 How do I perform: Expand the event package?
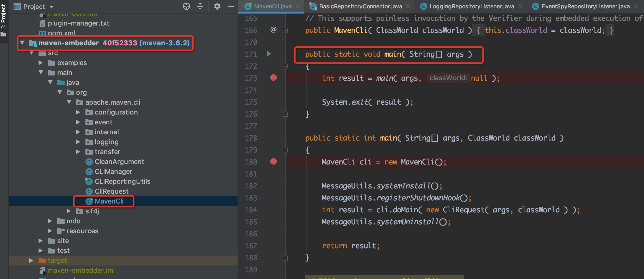point(78,122)
